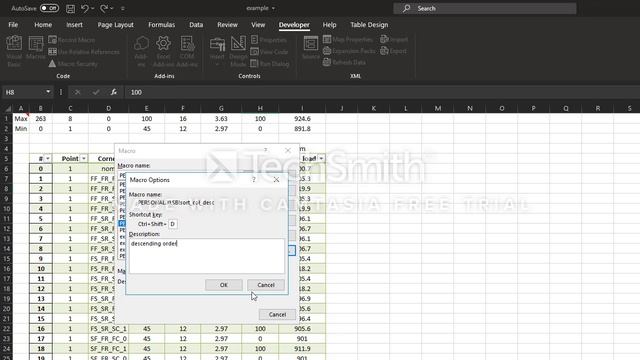Click cell with text SF_FR_FC_0
The height and width of the screenshot is (360, 640).
coord(108,339)
